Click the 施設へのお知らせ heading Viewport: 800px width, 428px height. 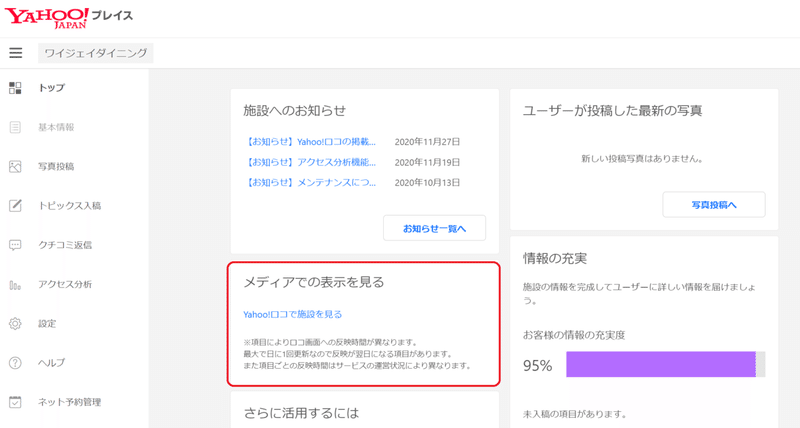point(295,110)
